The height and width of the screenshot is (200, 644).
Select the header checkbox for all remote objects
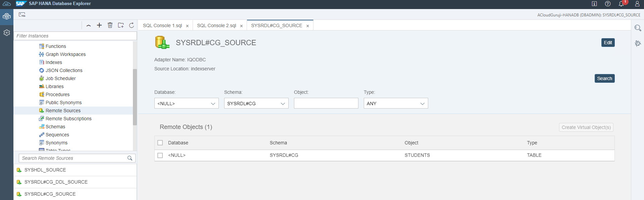pos(160,143)
